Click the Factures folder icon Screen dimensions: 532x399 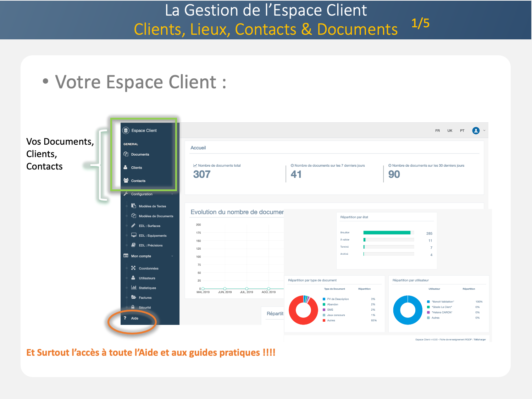click(134, 297)
